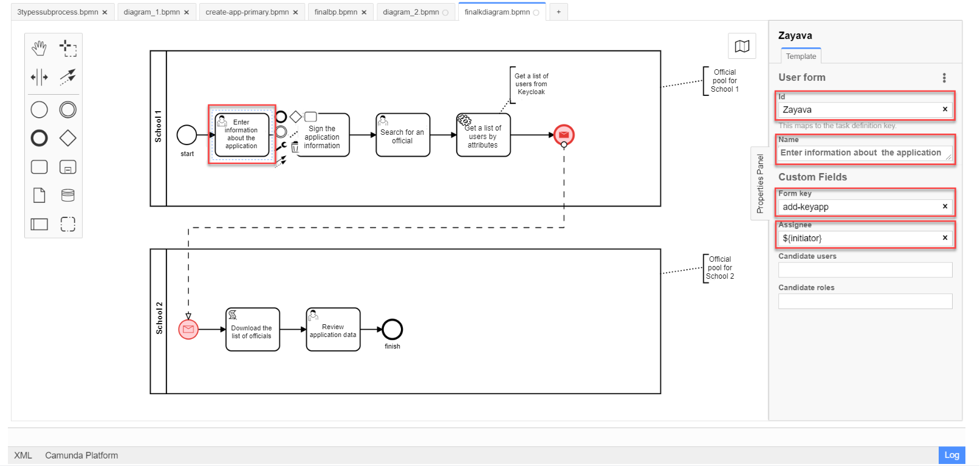
Task: Activate the hand tool
Action: [39, 47]
